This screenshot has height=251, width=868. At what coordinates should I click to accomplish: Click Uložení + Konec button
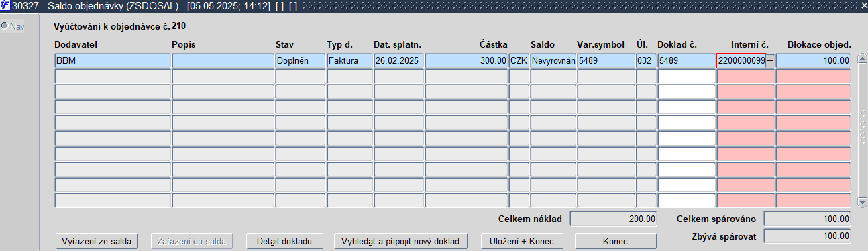pos(523,241)
